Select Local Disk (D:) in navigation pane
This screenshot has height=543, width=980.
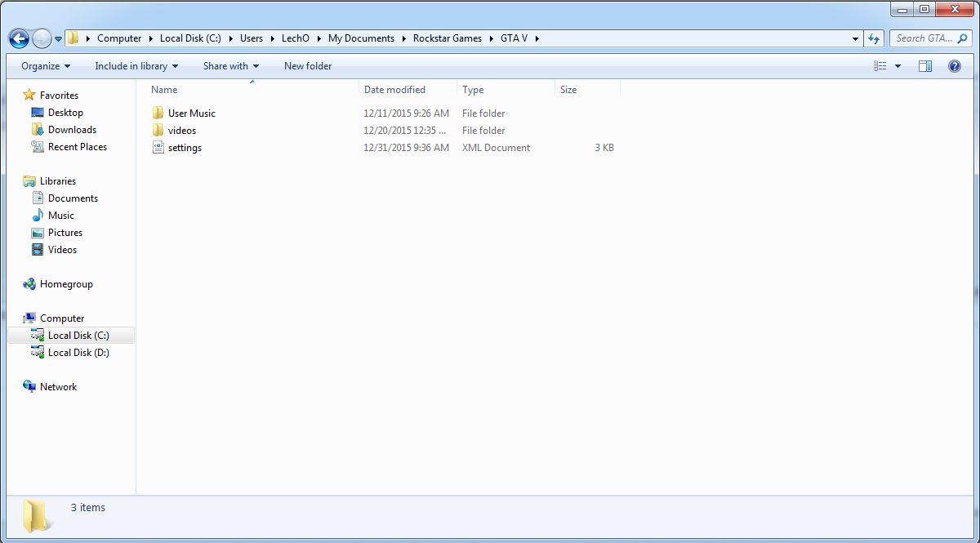click(78, 353)
